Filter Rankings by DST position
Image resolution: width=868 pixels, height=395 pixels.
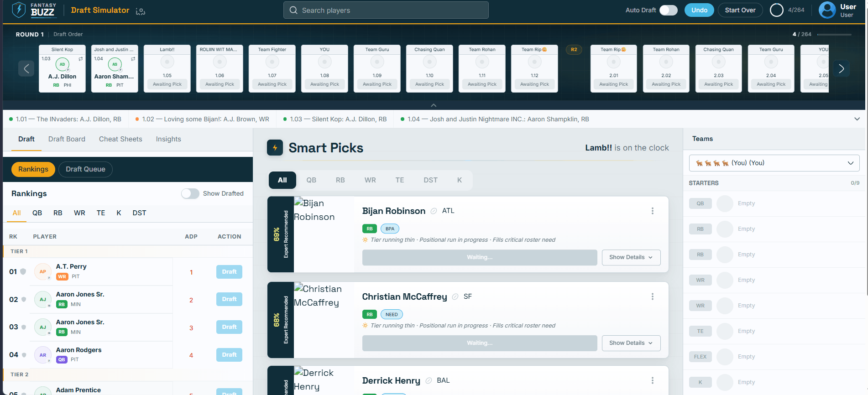coord(139,213)
